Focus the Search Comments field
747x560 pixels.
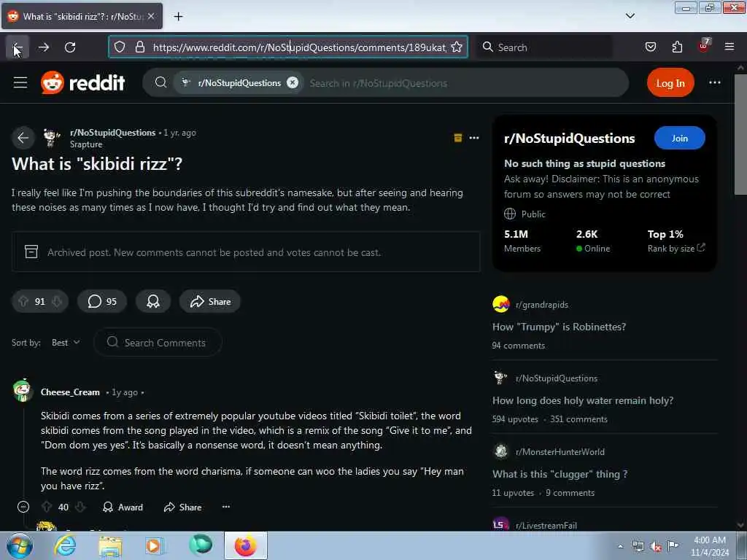[158, 343]
